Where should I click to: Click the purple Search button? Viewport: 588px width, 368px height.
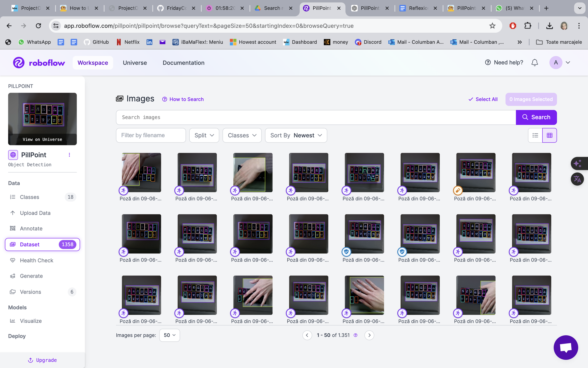click(x=536, y=117)
